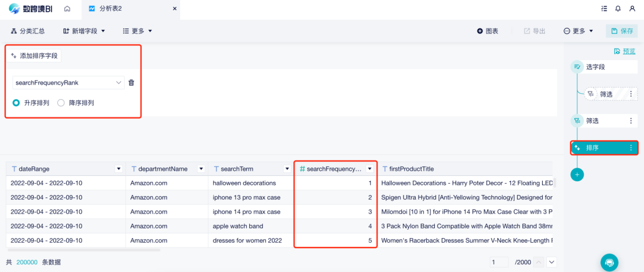The image size is (644, 272).
Task: Click the main 筛选 circled filter icon
Action: (x=577, y=121)
